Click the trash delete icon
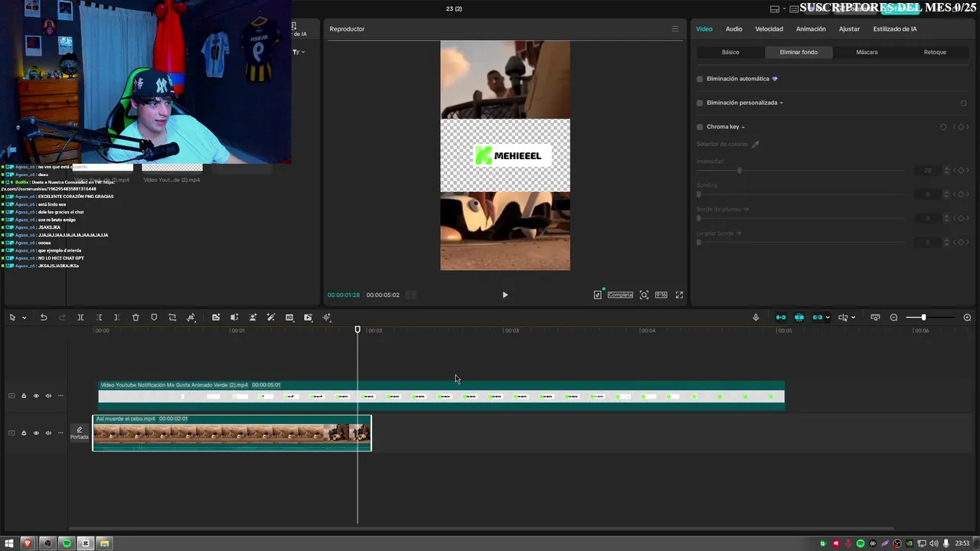This screenshot has height=551, width=980. (x=136, y=318)
